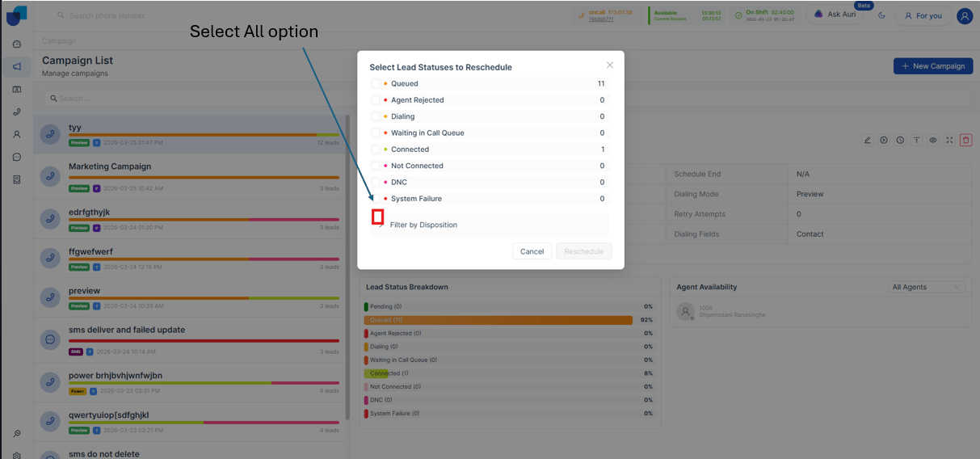Select the System Failure checkbox
The width and height of the screenshot is (980, 459).
coord(375,198)
